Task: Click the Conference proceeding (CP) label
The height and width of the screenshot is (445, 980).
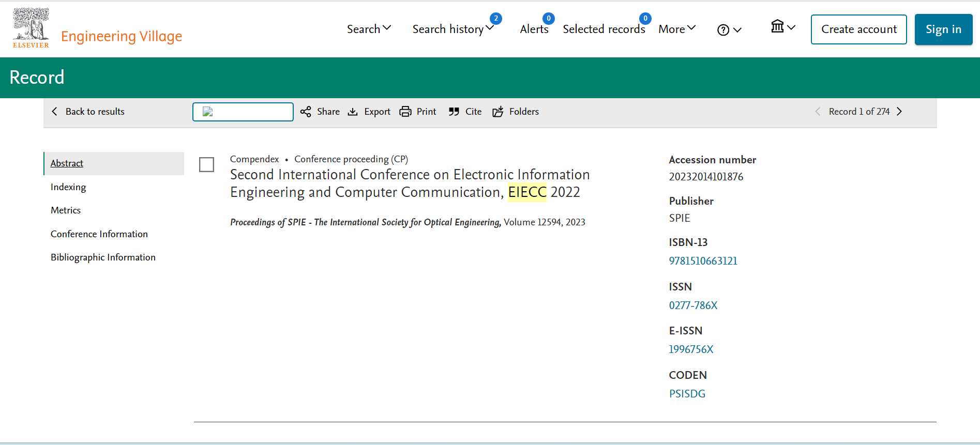Action: (351, 159)
